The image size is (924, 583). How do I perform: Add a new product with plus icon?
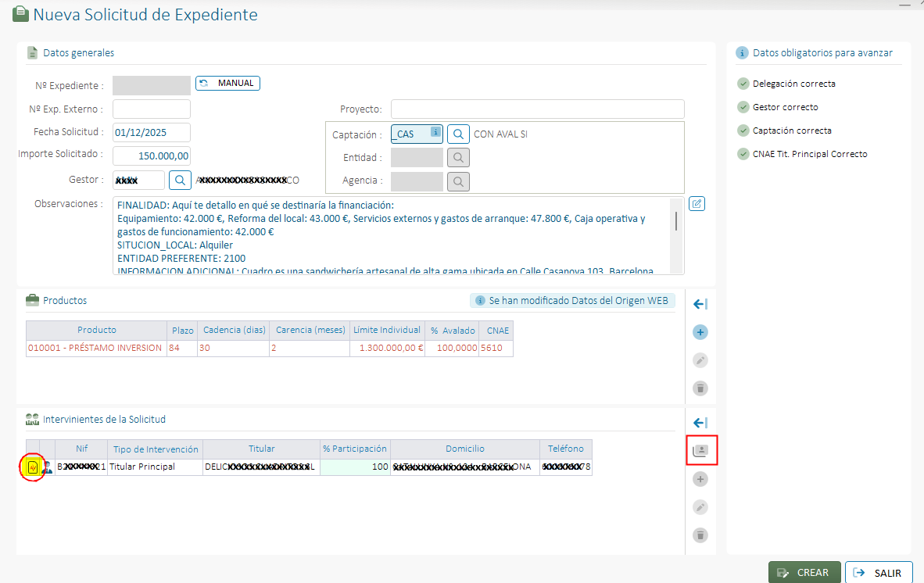[700, 332]
